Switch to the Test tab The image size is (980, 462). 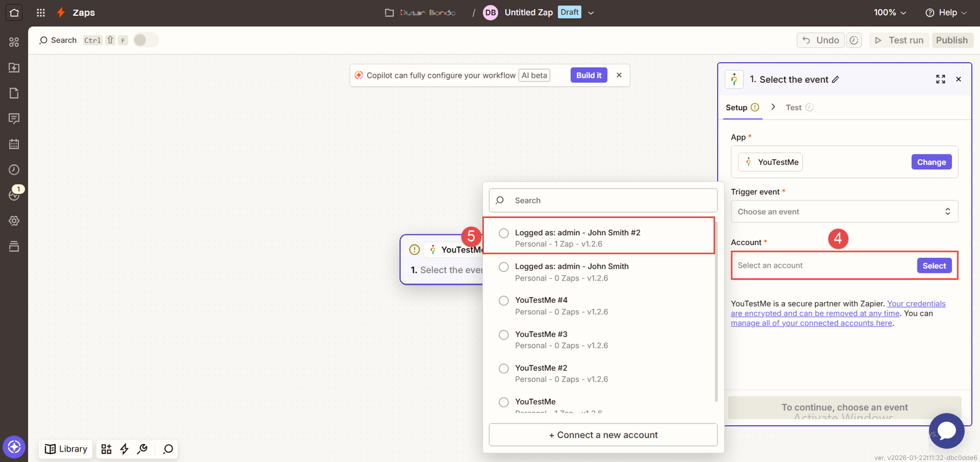pyautogui.click(x=794, y=107)
